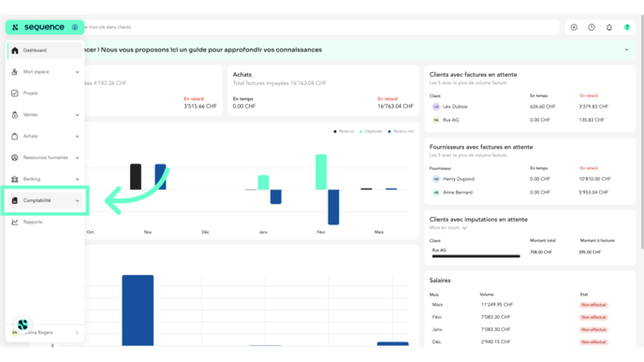This screenshot has height=362, width=644.
Task: Click the Ventes money bag icon
Action: (15, 115)
